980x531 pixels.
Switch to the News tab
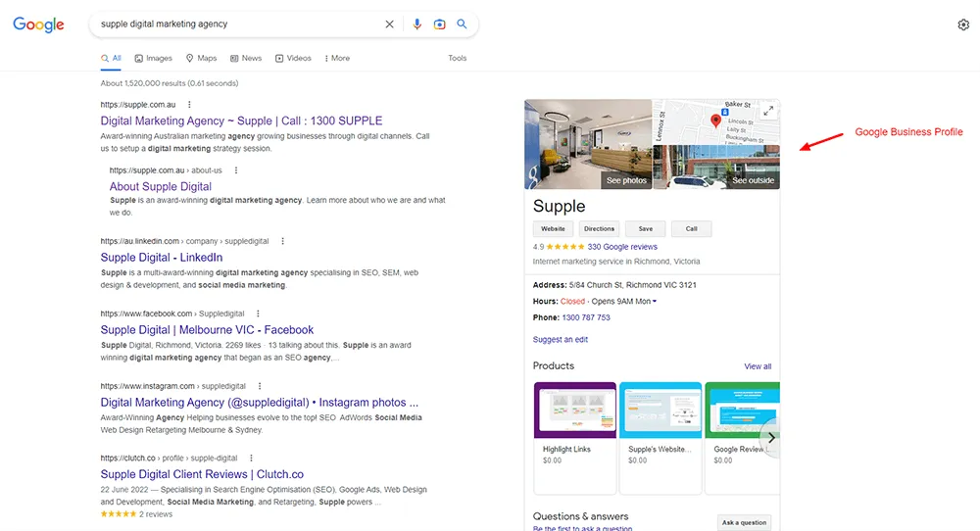(x=246, y=58)
